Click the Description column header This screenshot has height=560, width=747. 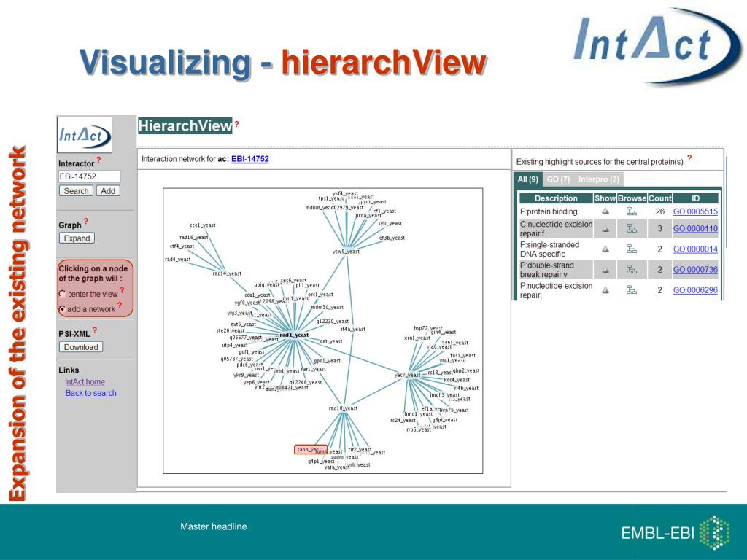tap(556, 198)
